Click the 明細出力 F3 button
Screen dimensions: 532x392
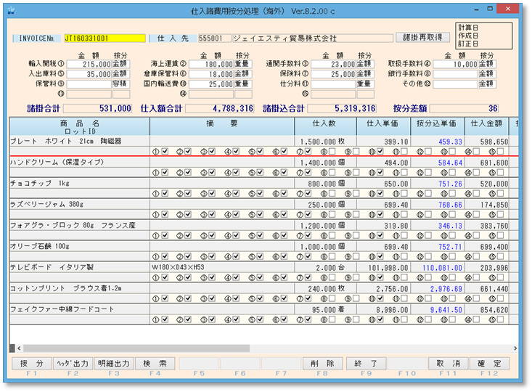114,364
